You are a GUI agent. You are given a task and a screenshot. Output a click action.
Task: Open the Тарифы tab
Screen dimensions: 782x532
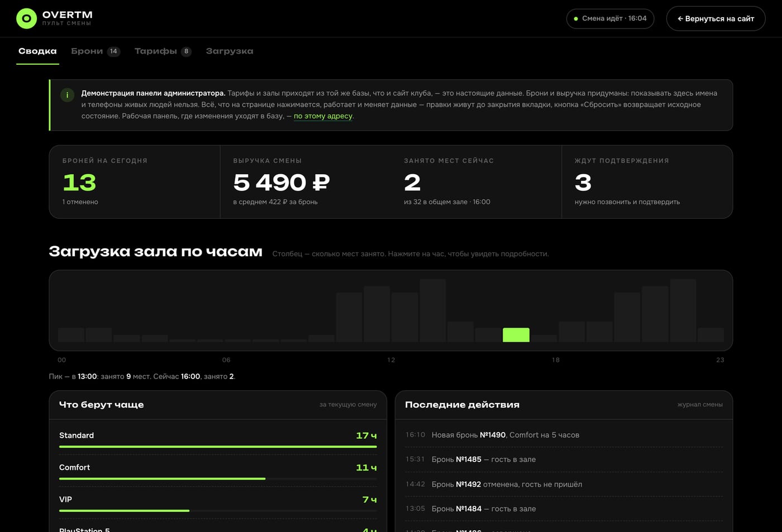point(163,51)
